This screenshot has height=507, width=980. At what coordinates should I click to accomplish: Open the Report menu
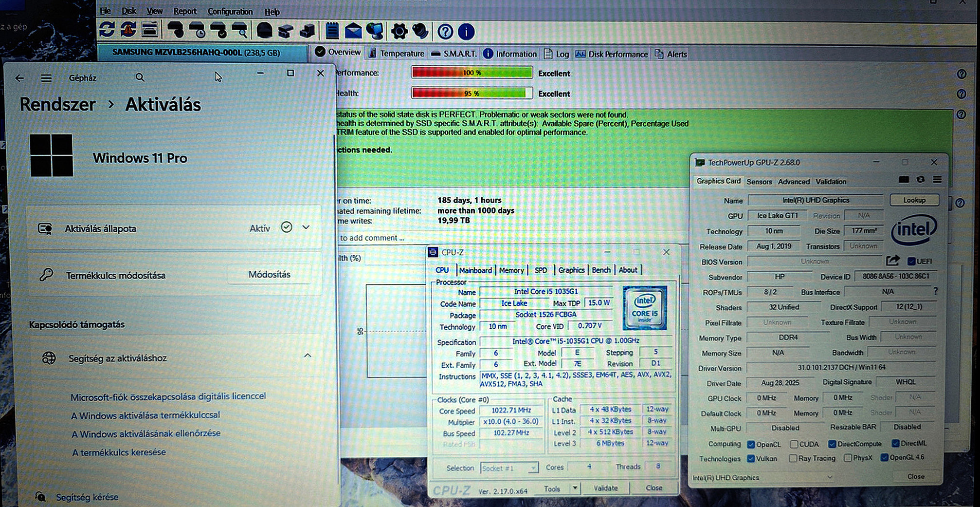coord(185,11)
